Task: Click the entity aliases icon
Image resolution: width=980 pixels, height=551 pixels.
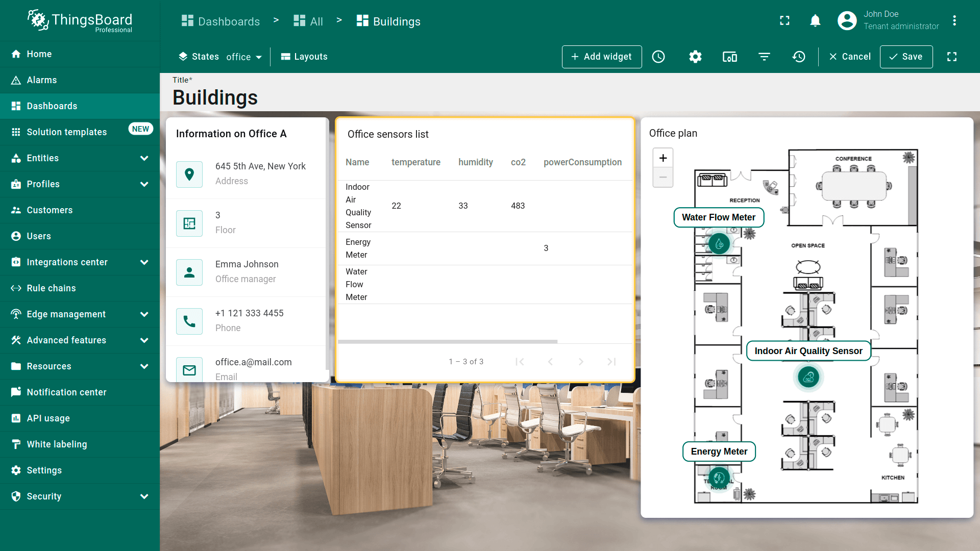Action: pyautogui.click(x=729, y=57)
